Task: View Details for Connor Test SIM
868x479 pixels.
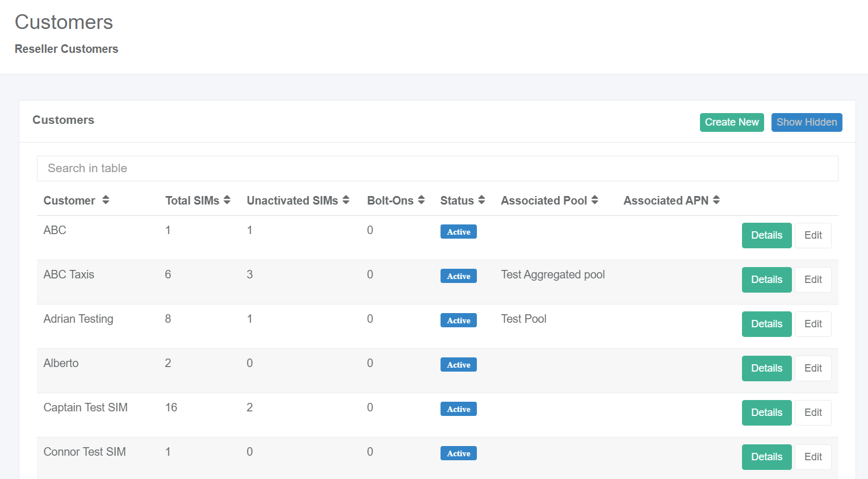Action: pos(766,457)
